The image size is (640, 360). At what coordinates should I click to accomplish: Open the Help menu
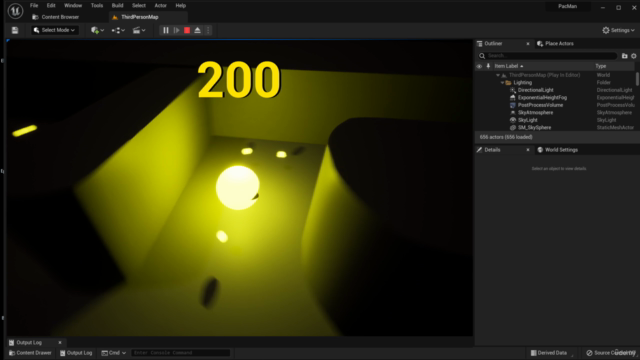click(180, 6)
